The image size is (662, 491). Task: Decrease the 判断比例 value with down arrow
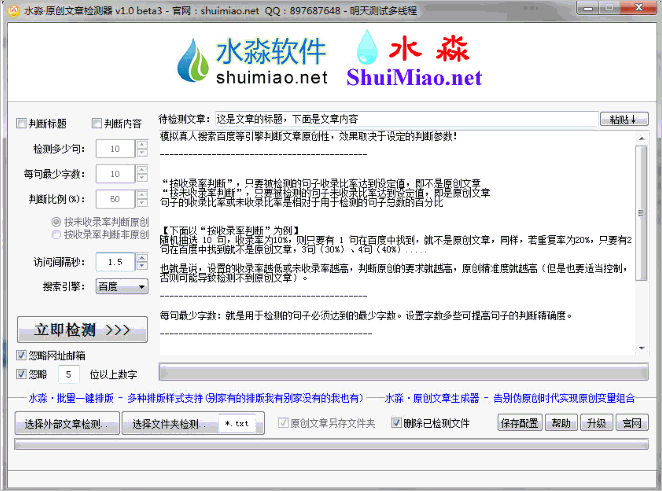pos(142,203)
